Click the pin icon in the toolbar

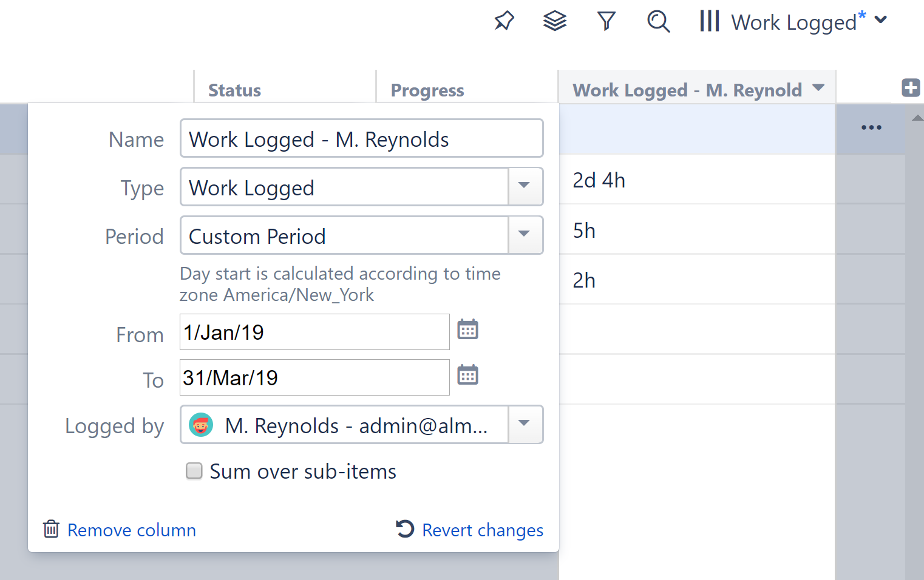(x=504, y=21)
